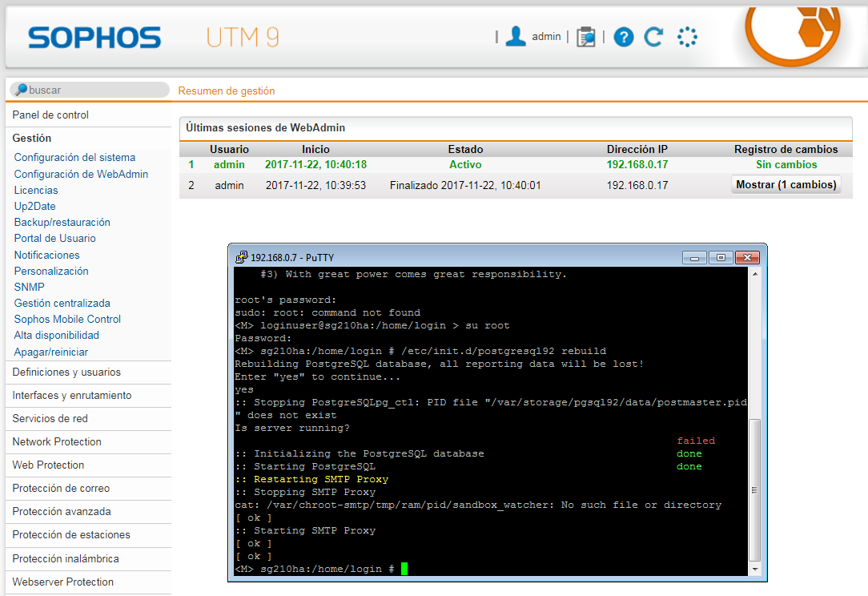Click the Resumen de gestión heading
The image size is (868, 596).
(227, 91)
